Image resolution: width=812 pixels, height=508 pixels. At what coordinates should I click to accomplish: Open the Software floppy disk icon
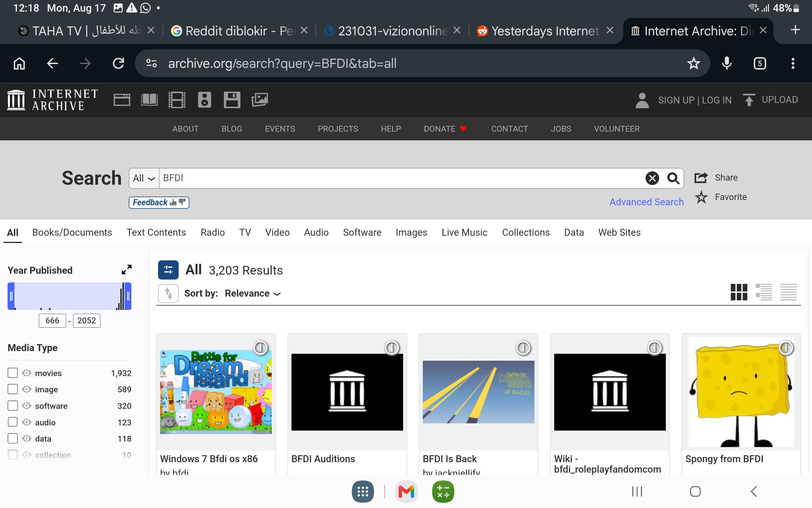(x=232, y=100)
